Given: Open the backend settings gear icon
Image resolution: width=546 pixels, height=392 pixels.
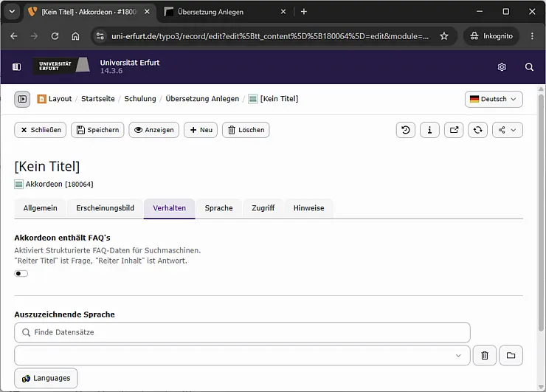Looking at the screenshot, I should point(502,67).
